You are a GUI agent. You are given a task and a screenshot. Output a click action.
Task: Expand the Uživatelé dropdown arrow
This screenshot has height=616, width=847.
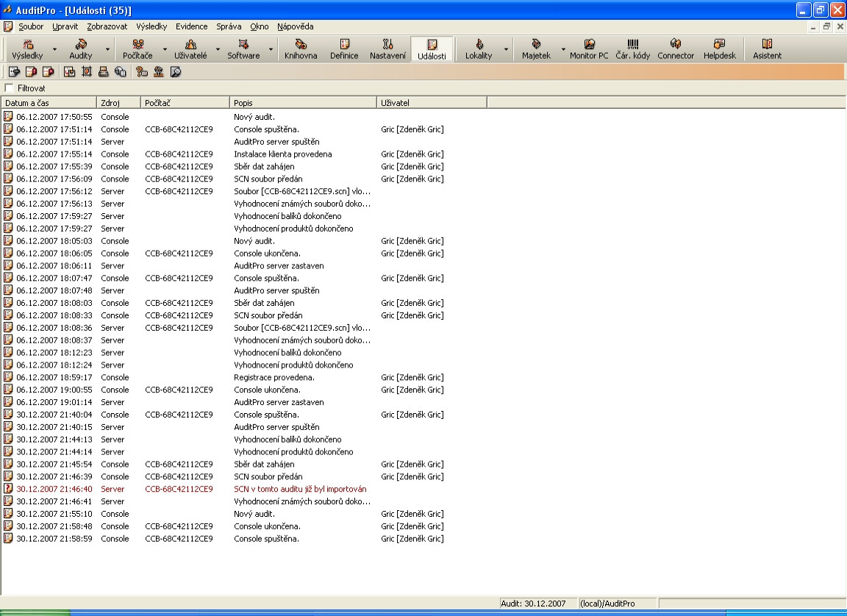[x=218, y=49]
